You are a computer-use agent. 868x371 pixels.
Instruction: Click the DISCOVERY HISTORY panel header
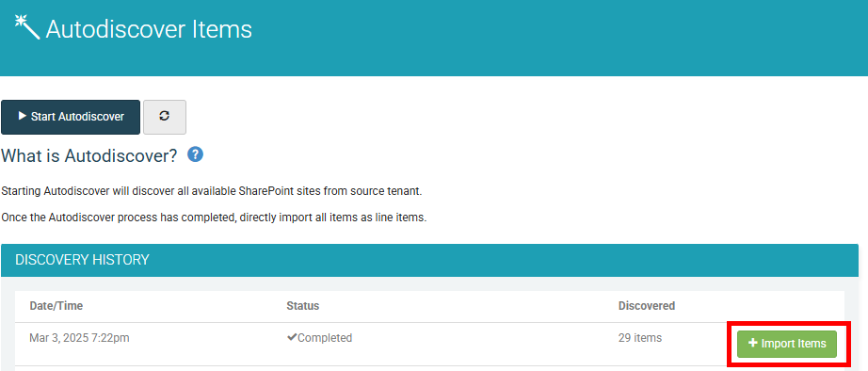[x=429, y=260]
